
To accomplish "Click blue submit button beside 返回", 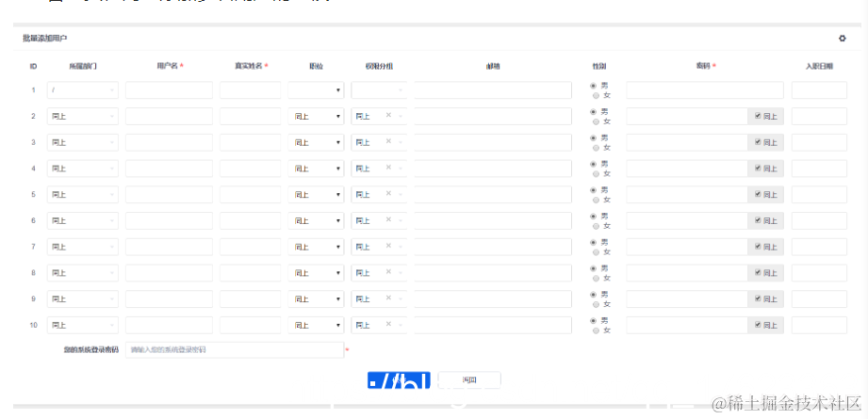I will tap(399, 379).
